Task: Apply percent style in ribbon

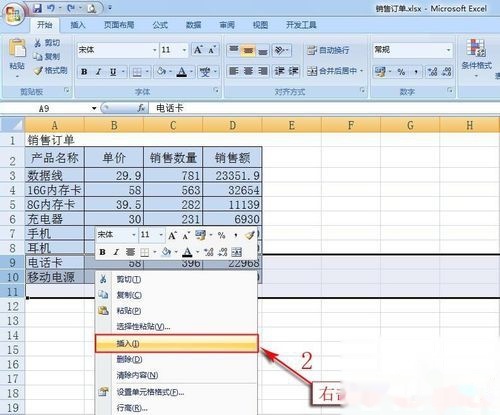Action: click(401, 71)
